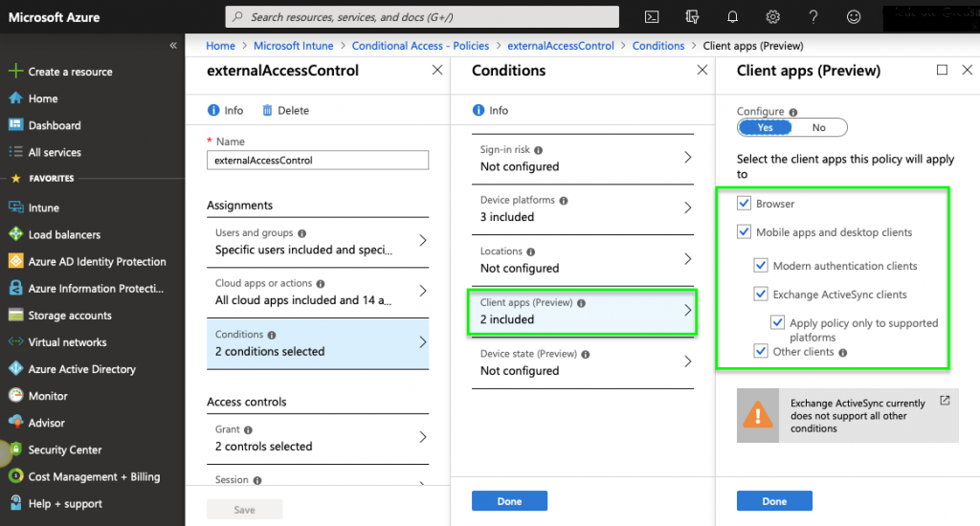Screen dimensions: 980x526
Task: Go to Conditions breadcrumb link
Action: (658, 46)
